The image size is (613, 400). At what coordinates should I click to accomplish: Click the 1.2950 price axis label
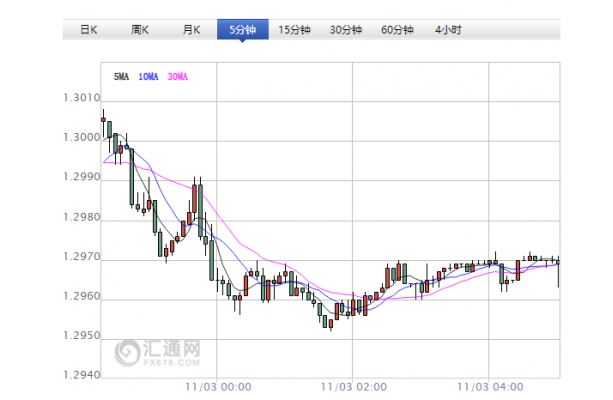point(82,336)
